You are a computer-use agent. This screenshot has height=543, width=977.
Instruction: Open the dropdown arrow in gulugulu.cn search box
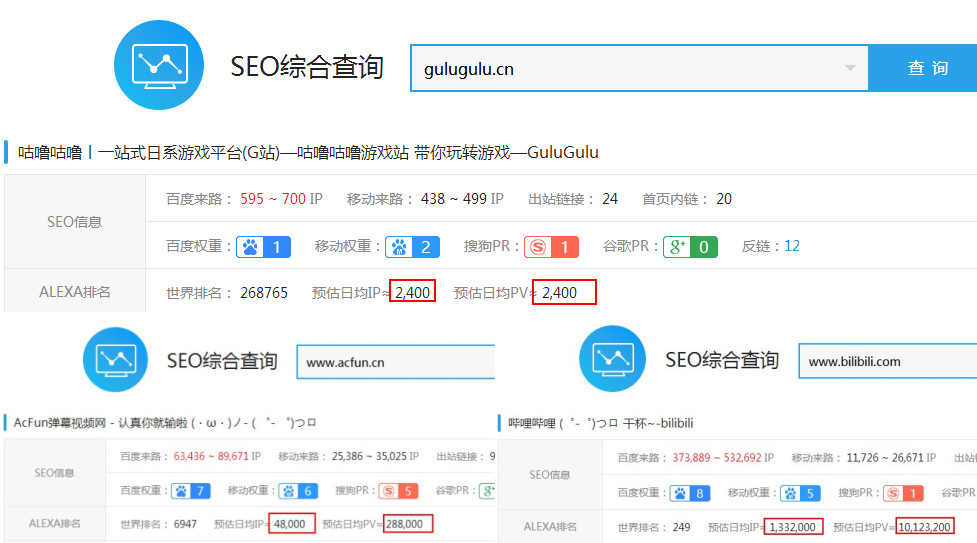(x=849, y=69)
